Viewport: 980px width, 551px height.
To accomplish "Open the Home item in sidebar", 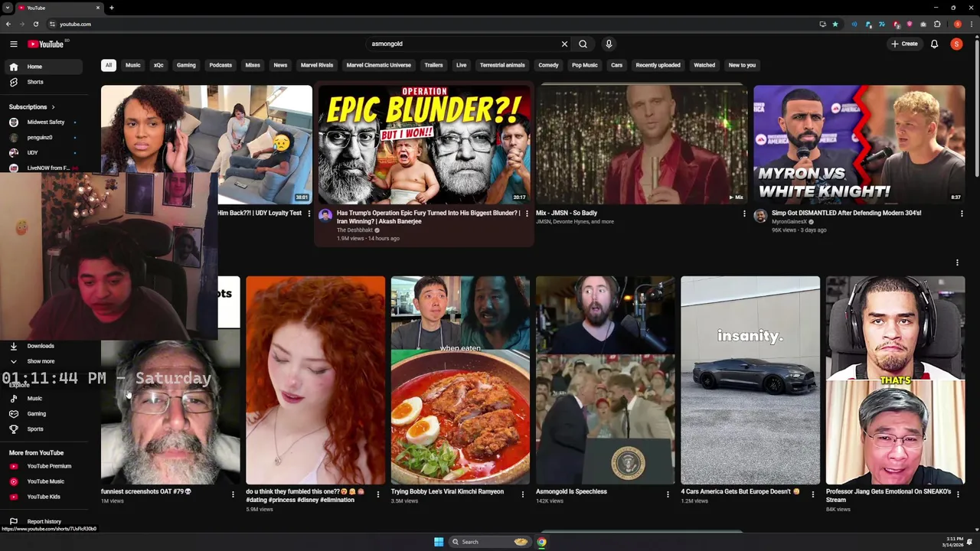I will [42, 67].
